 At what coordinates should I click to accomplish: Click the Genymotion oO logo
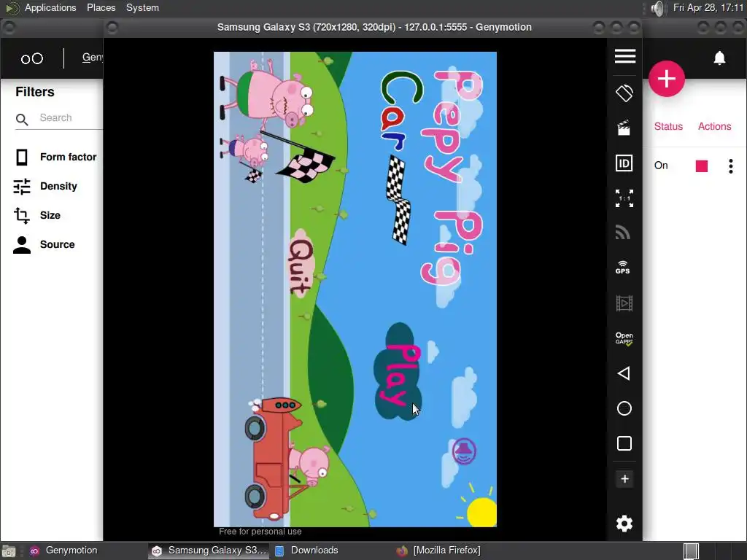click(32, 58)
